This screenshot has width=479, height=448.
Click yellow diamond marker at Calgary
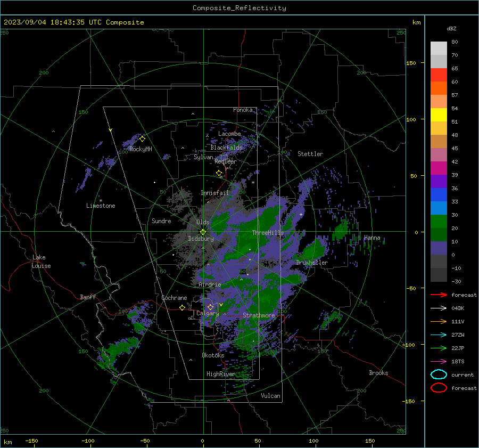click(210, 307)
